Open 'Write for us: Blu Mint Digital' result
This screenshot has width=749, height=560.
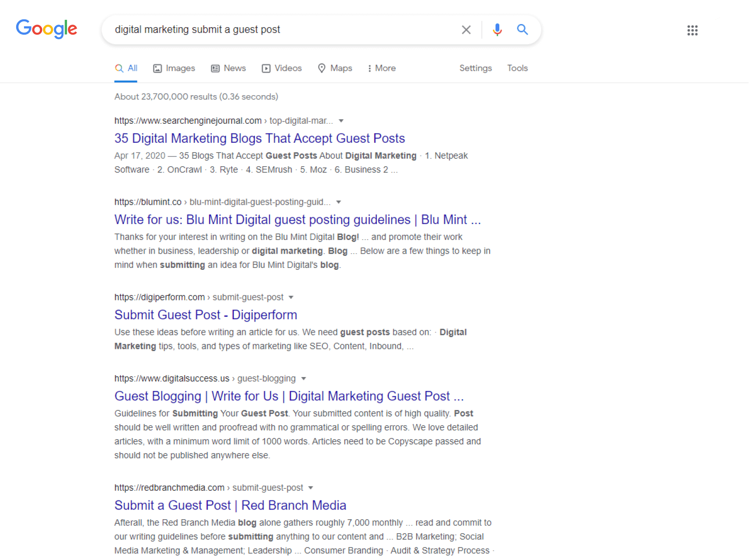click(x=297, y=219)
